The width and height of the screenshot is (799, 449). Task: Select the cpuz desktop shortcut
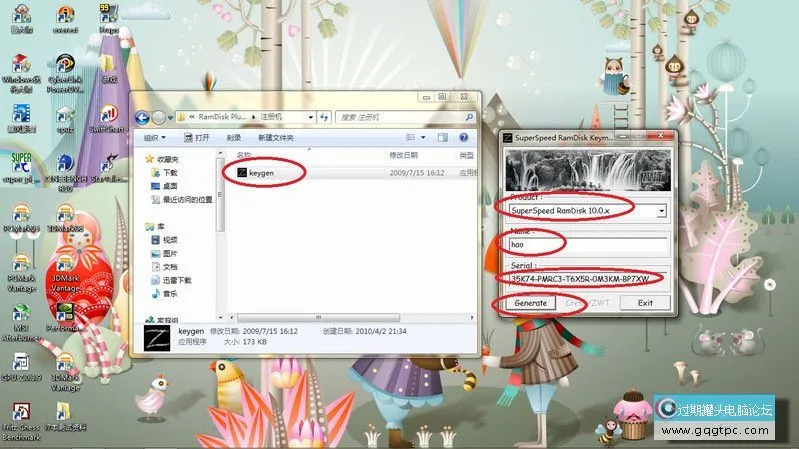click(x=65, y=120)
